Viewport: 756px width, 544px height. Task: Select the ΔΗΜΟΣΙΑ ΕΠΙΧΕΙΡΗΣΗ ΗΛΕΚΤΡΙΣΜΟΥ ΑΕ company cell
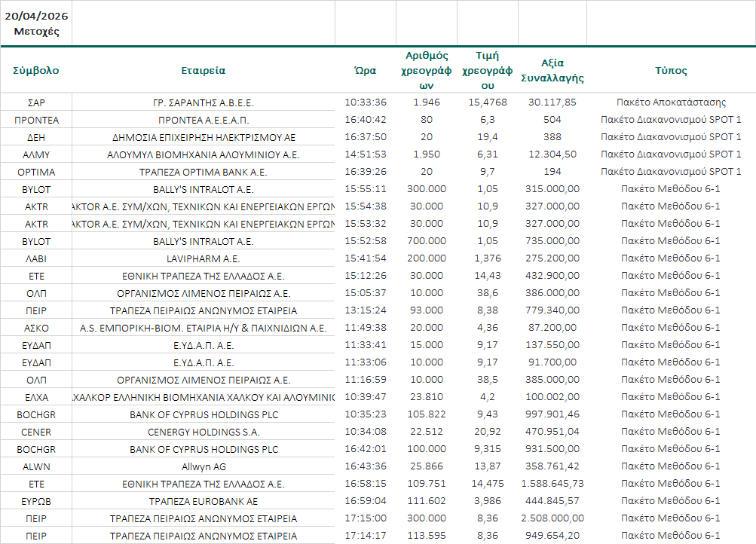tap(203, 136)
